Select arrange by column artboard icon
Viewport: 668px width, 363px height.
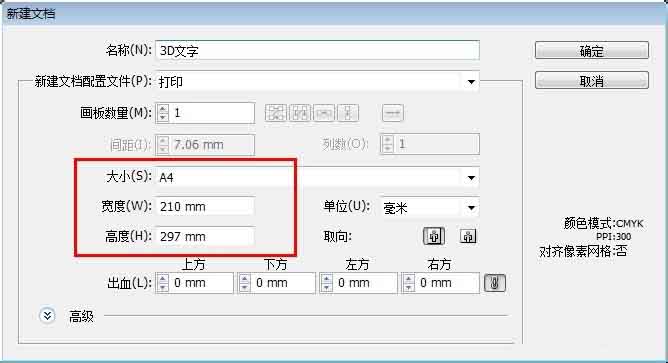point(348,113)
